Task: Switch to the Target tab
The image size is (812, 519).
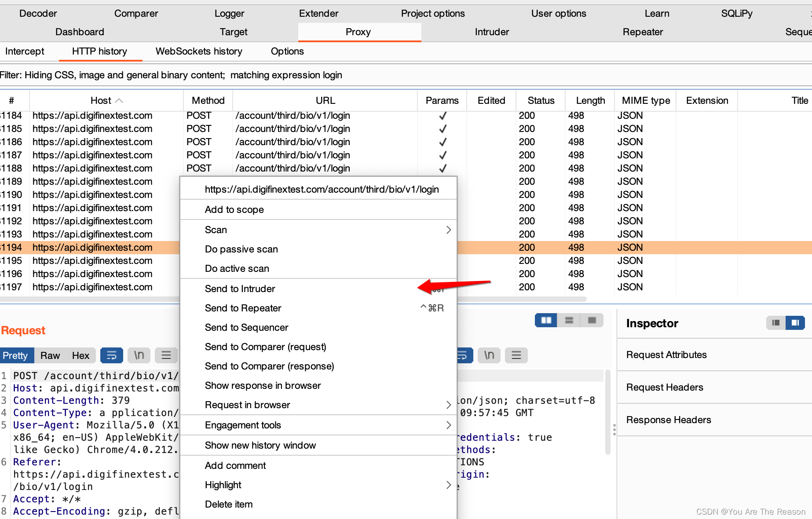Action: pyautogui.click(x=234, y=32)
